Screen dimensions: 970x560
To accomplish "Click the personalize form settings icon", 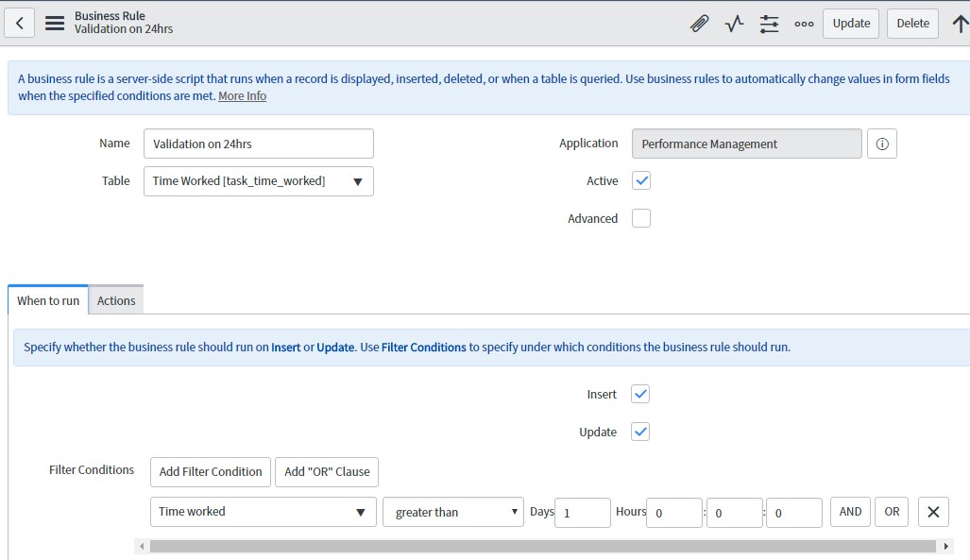I will point(769,24).
